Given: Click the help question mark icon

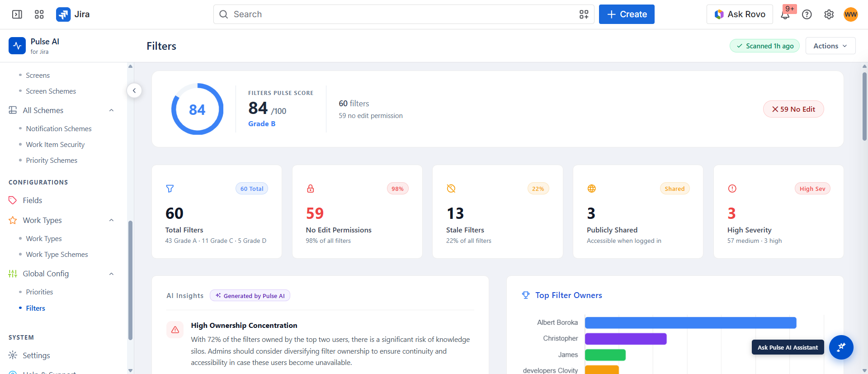Looking at the screenshot, I should click(x=807, y=14).
